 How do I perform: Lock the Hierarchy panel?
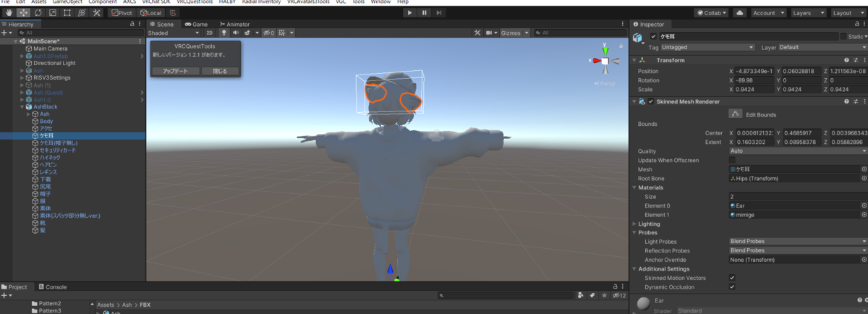tap(132, 24)
